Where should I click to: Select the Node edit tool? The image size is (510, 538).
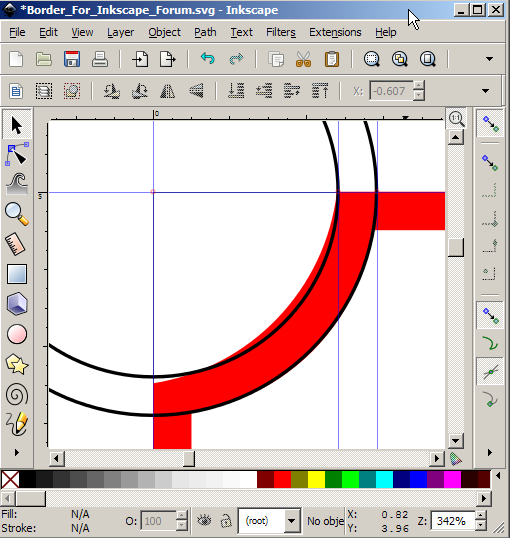point(17,155)
